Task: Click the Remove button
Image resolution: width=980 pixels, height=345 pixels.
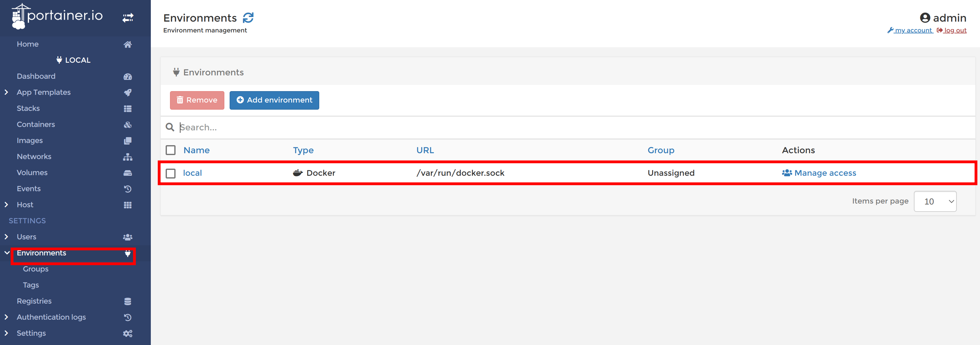Action: (196, 100)
